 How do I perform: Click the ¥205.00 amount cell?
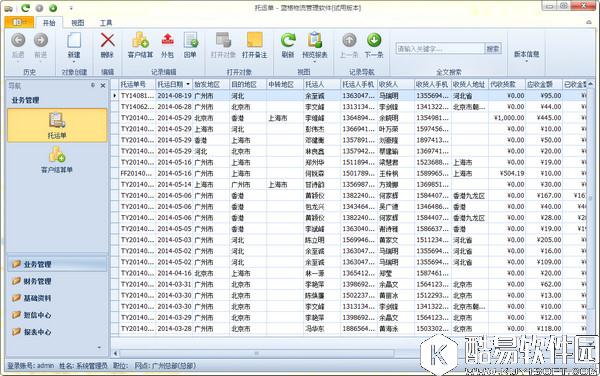(x=544, y=240)
